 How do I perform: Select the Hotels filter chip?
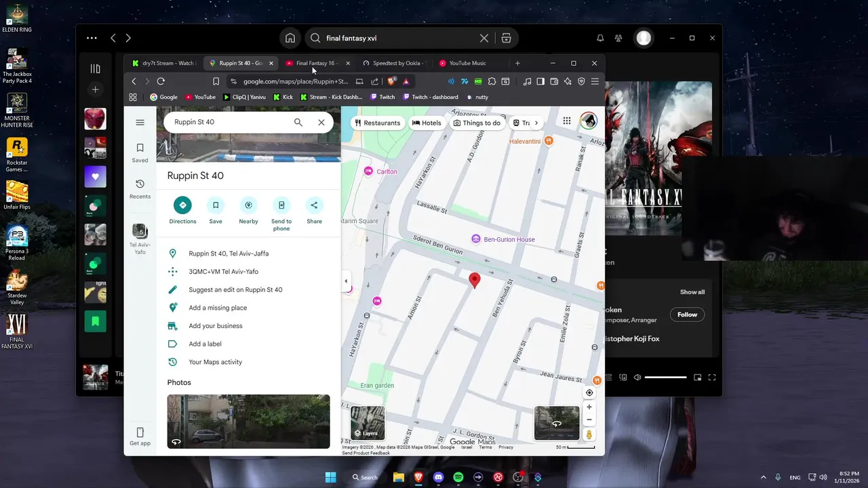[427, 123]
